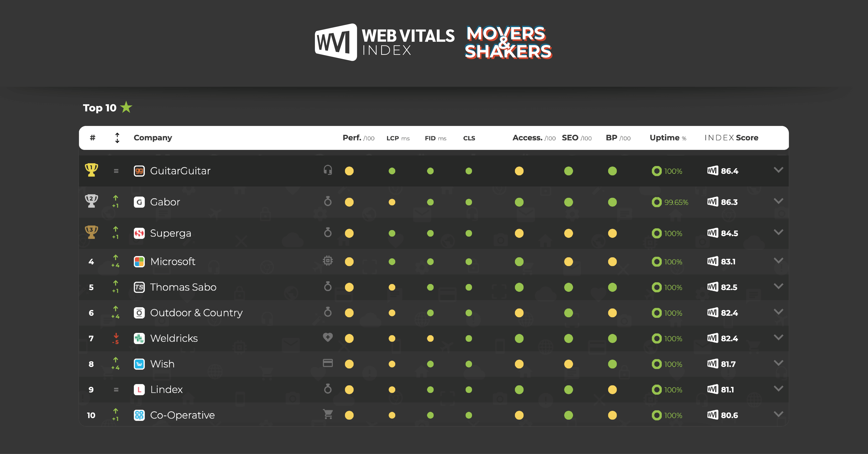Screen dimensions: 868x454
Task: Open the Microsoft company name
Action: tap(173, 262)
